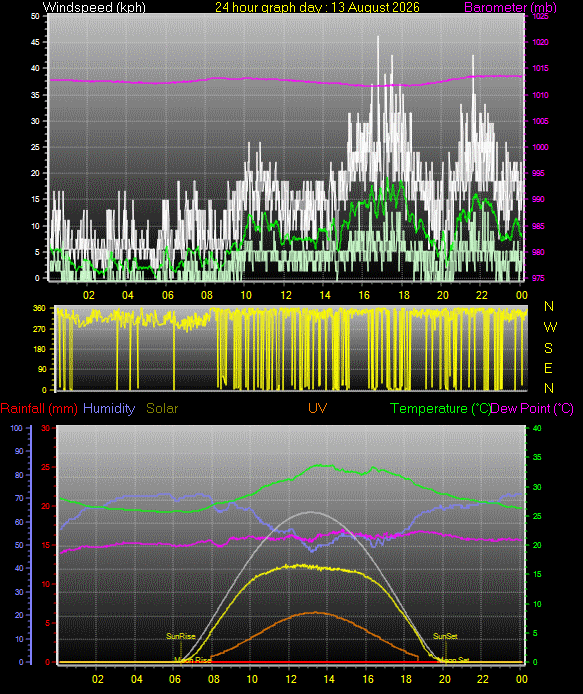Click the "E" compass direction label
This screenshot has width=583, height=694.
(548, 368)
